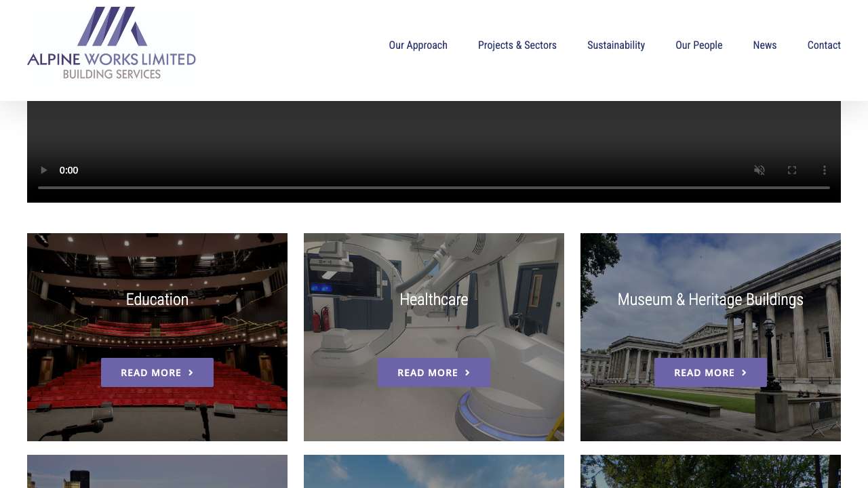This screenshot has height=488, width=868.
Task: Unmute the video sound
Action: coord(759,170)
